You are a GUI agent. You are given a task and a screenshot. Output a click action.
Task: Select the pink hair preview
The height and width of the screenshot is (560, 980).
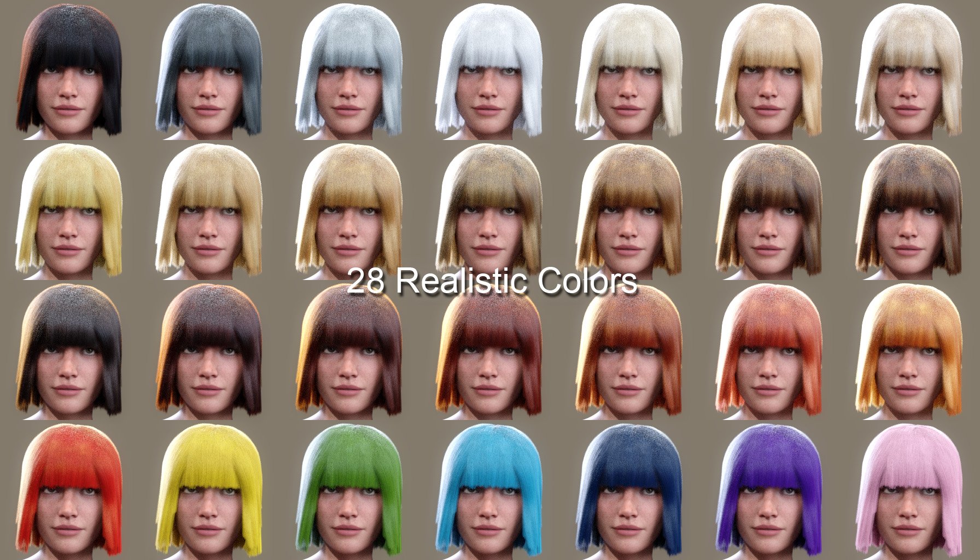pos(910,492)
